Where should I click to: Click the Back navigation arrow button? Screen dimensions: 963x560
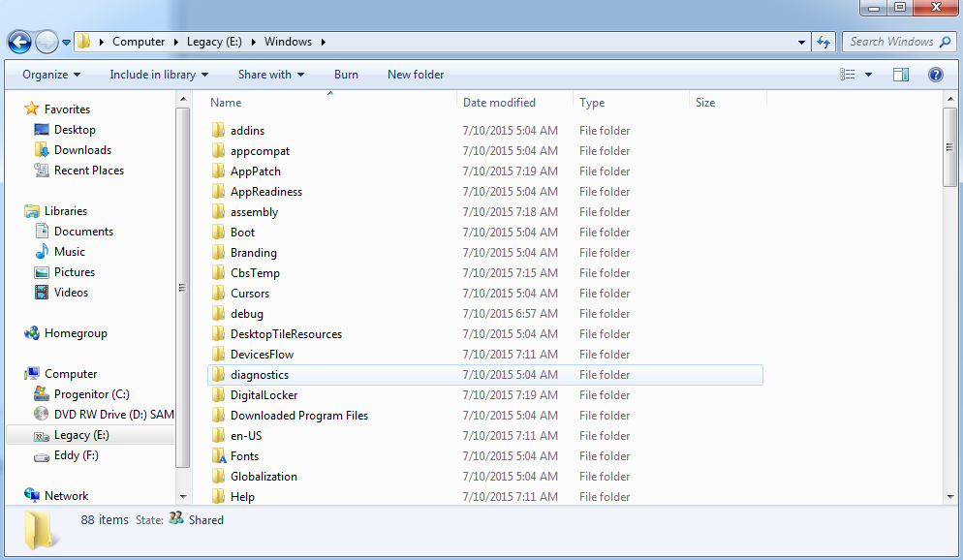point(19,42)
